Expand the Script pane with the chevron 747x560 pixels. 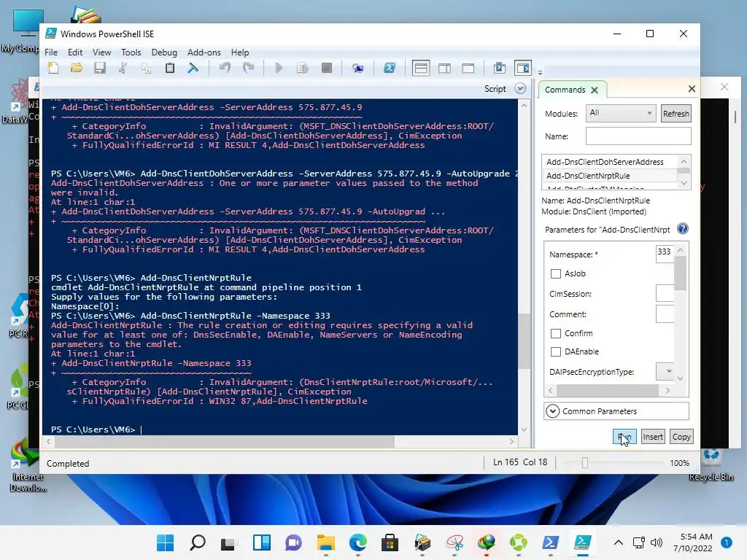pyautogui.click(x=520, y=88)
